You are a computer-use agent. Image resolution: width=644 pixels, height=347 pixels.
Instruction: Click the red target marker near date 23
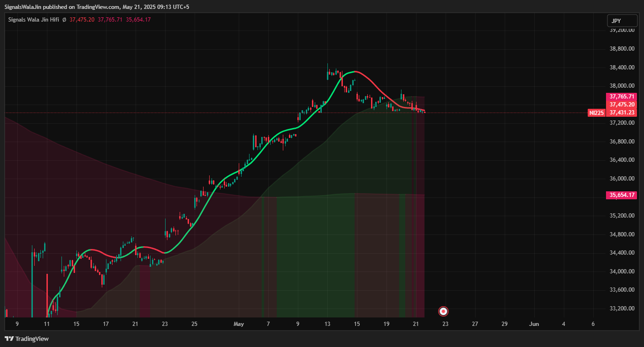pos(443,311)
